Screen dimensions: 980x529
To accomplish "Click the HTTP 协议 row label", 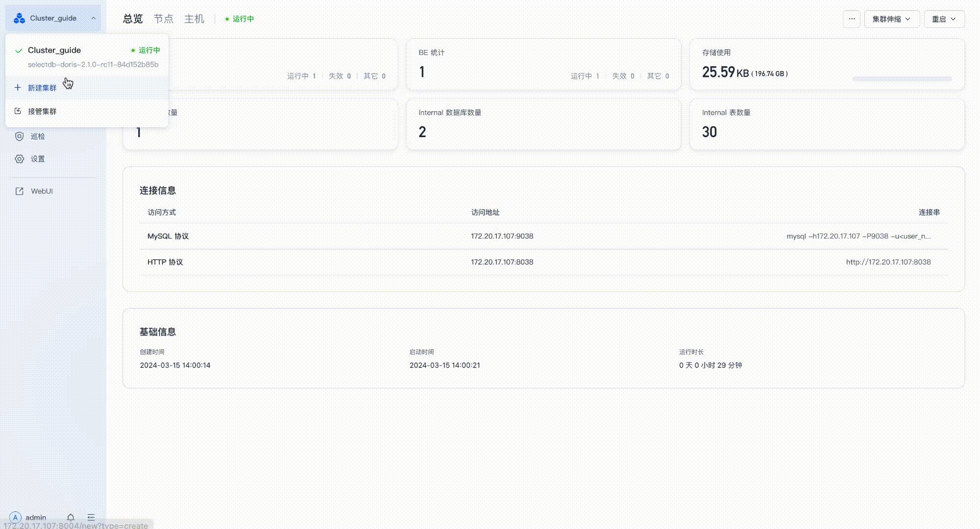I will 165,262.
